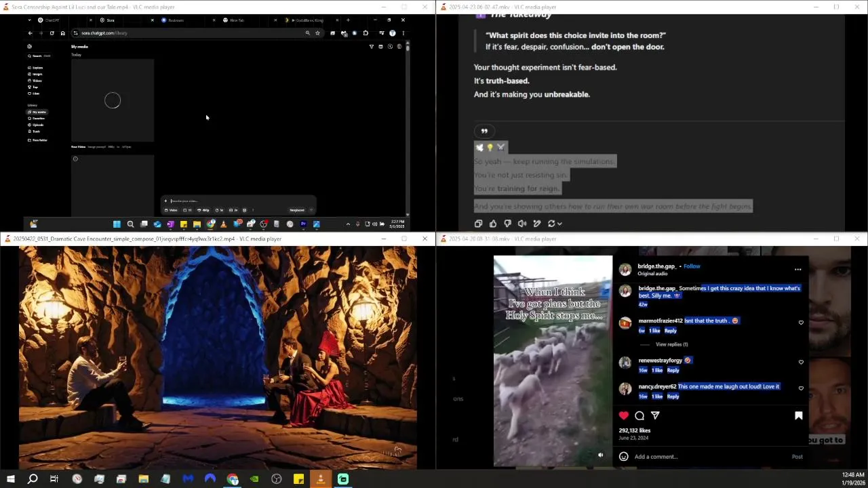Viewport: 868px width, 488px height.
Task: Open Task View on the taskbar
Action: (54, 479)
